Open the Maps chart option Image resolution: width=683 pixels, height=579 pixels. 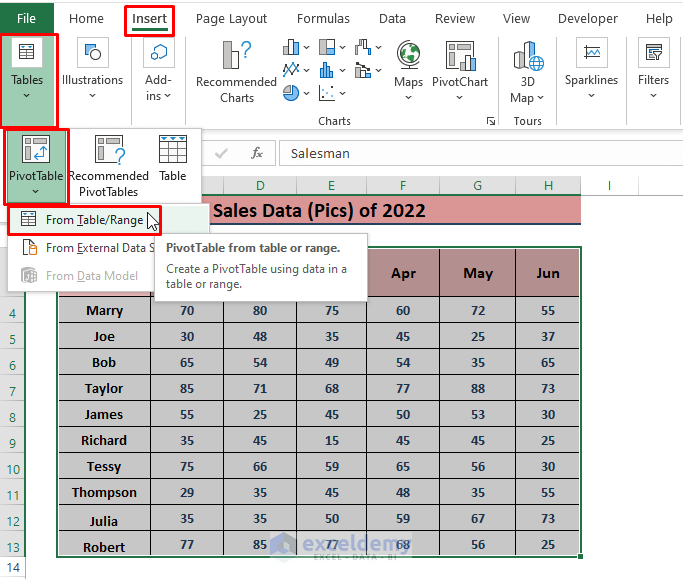[408, 70]
